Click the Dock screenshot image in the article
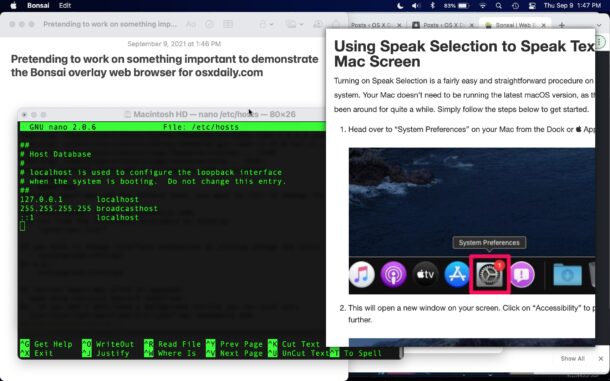610x381 pixels. (472, 221)
